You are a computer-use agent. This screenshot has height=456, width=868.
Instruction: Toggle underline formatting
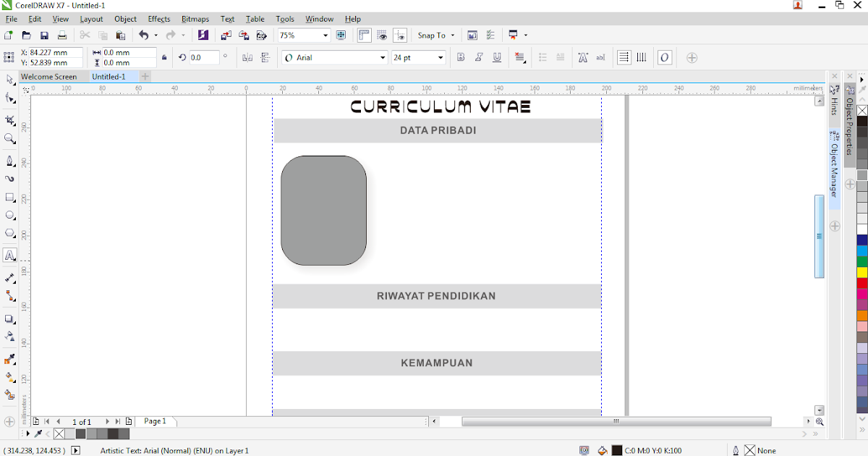pos(497,57)
